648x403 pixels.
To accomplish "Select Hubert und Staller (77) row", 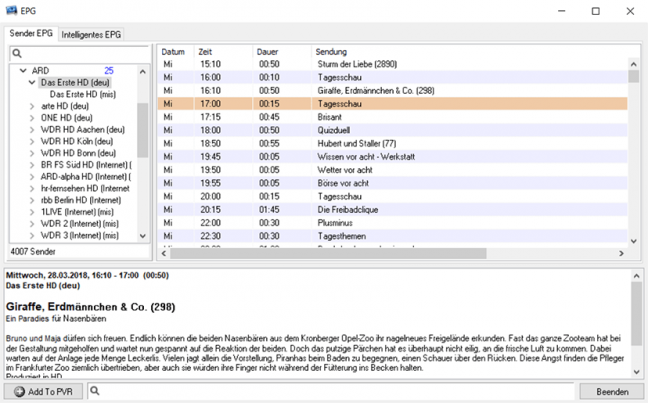I will (x=393, y=143).
